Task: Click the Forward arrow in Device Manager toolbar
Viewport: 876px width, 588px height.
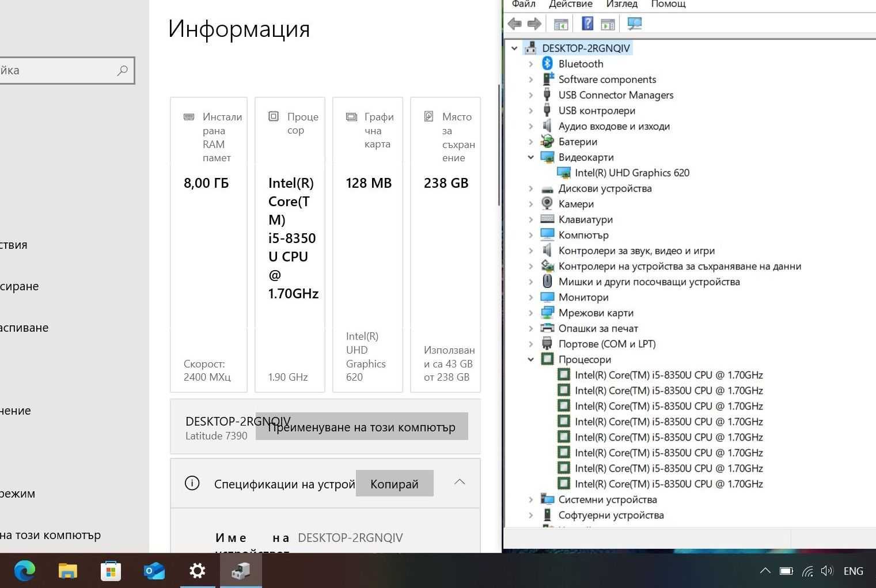Action: coord(534,24)
